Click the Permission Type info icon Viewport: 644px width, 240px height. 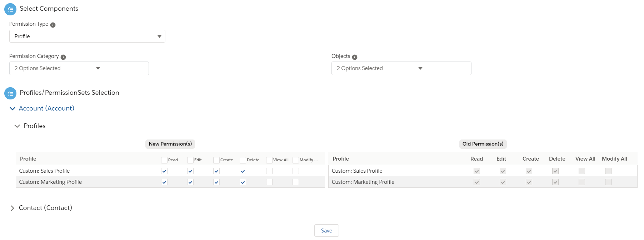point(53,25)
